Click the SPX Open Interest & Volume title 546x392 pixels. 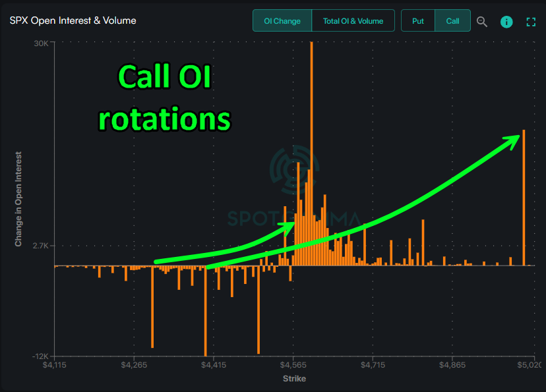pyautogui.click(x=73, y=20)
